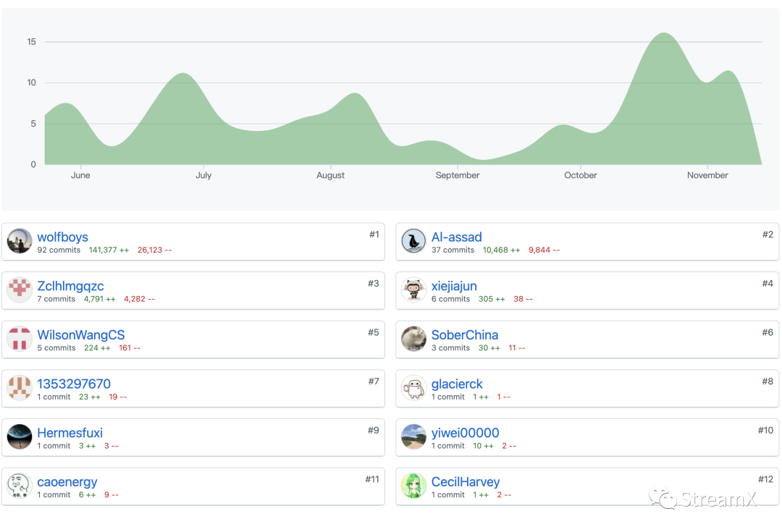782x532 pixels.
Task: Click the November label on chart axis
Action: [x=707, y=175]
